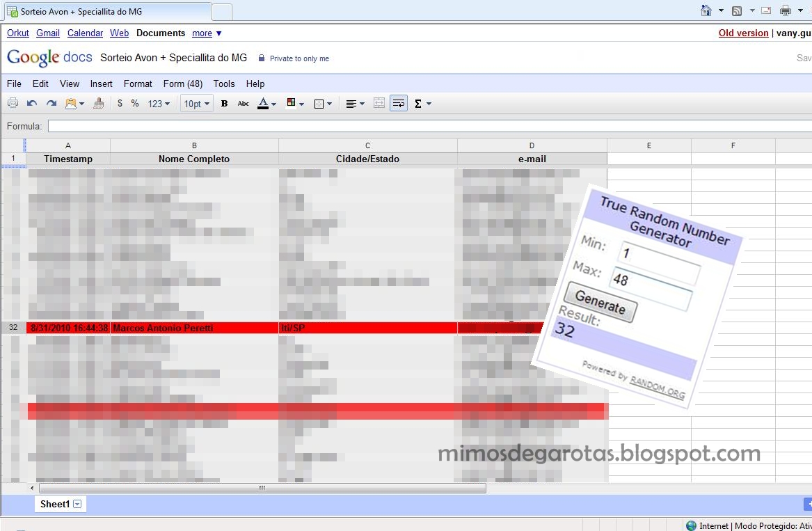Open the text color picker
Screen dimensions: 812x531
click(266, 104)
